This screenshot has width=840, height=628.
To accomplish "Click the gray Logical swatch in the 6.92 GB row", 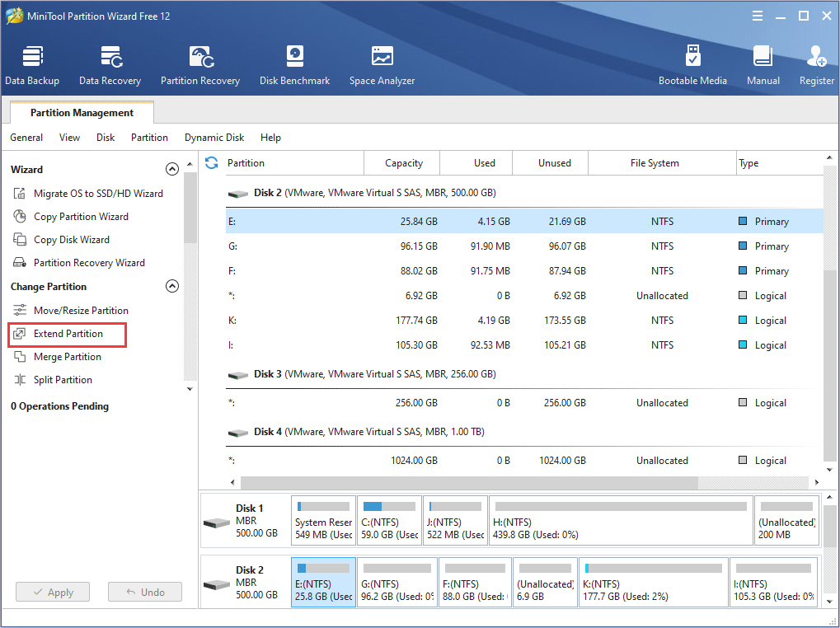I will coord(743,295).
